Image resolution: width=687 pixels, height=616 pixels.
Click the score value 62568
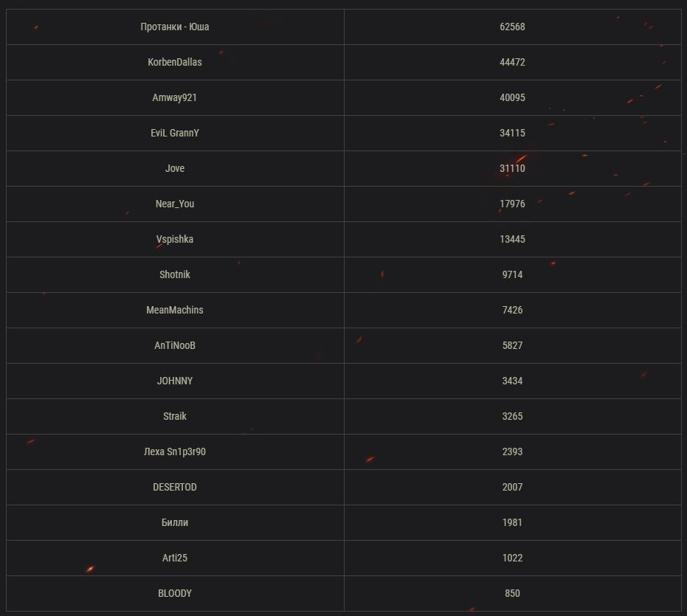(x=513, y=27)
